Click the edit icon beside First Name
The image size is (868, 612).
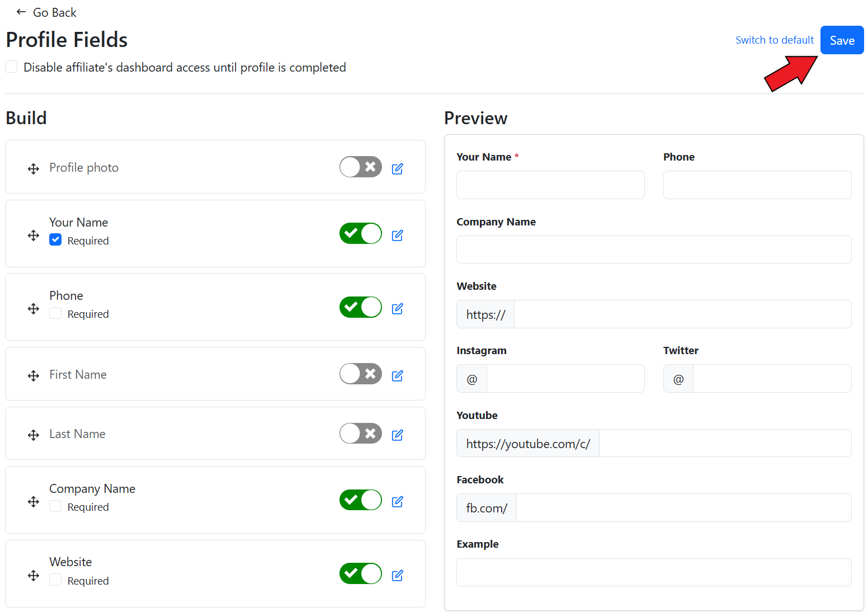pos(397,376)
